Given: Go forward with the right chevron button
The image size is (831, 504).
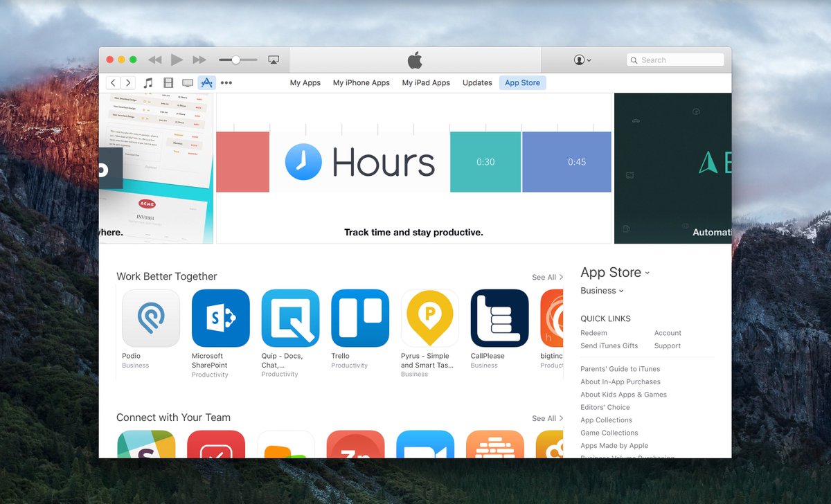Looking at the screenshot, I should coord(128,83).
